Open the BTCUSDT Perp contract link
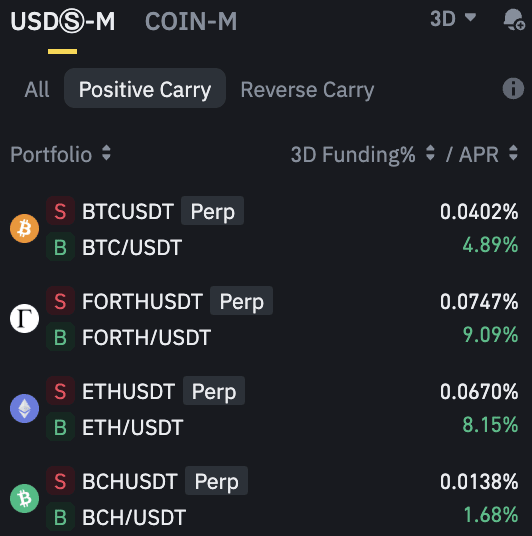Viewport: 532px width, 536px height. (x=162, y=211)
